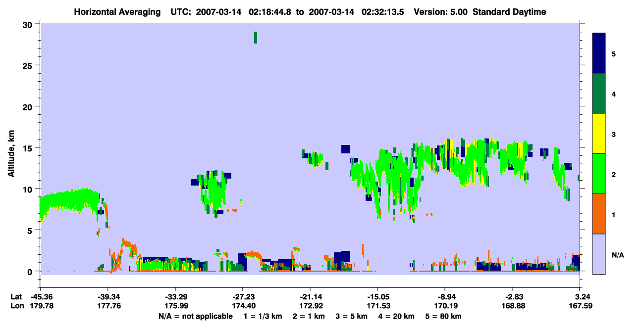Click the '5 = 80 km' legend note
Viewport: 644px width, 330px height.
coord(443,316)
